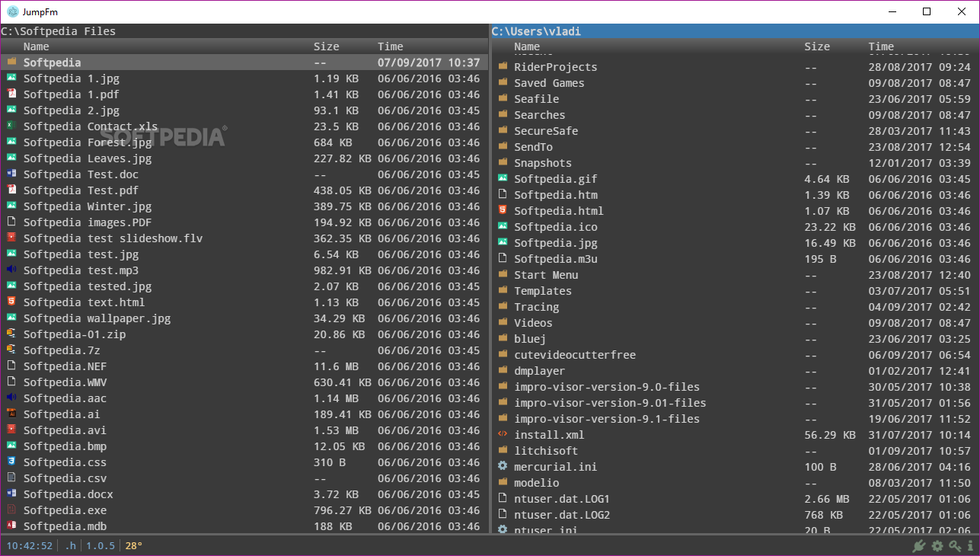Click the folder icon beside Saved Games
Viewport: 980px width, 556px height.
tap(503, 82)
